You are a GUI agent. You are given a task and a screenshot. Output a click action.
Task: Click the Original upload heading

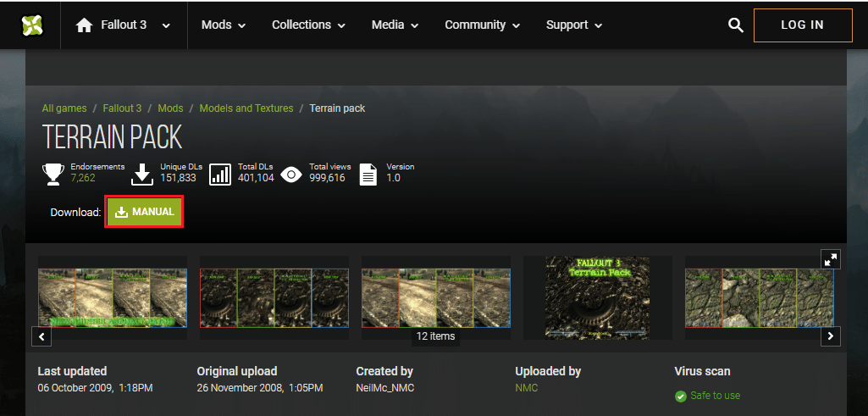(237, 371)
